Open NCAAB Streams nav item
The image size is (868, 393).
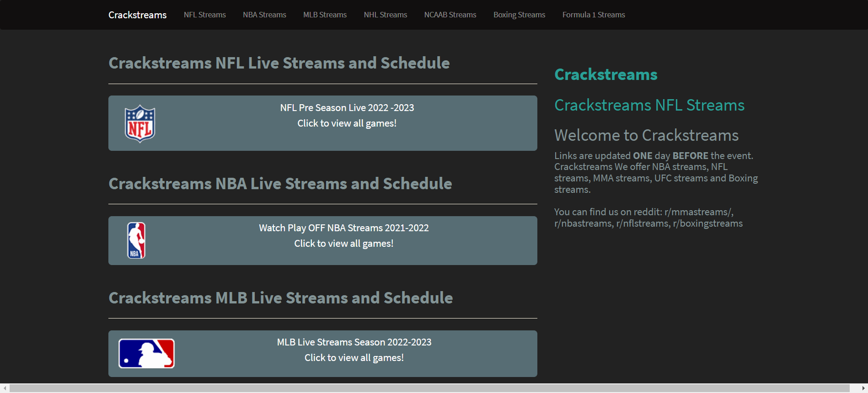pyautogui.click(x=450, y=15)
